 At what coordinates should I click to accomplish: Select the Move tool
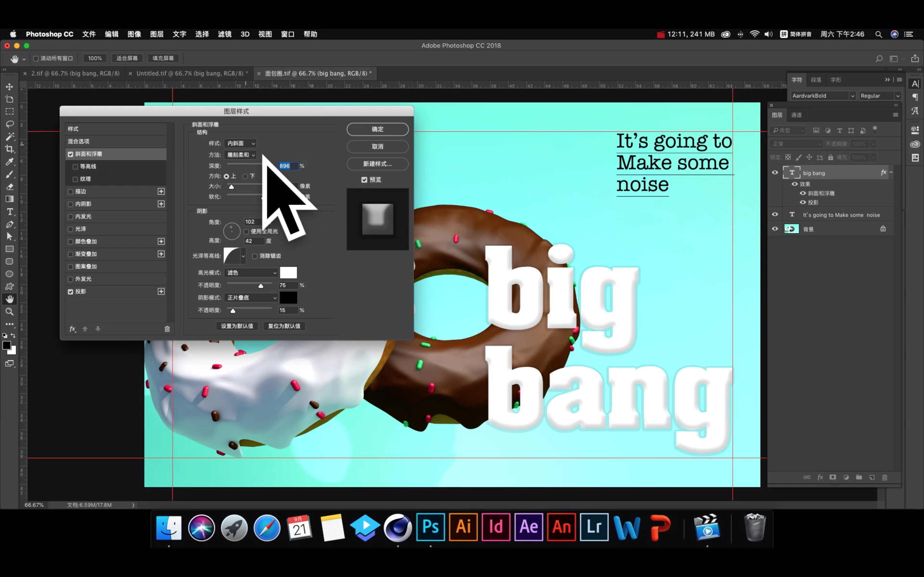(x=10, y=87)
